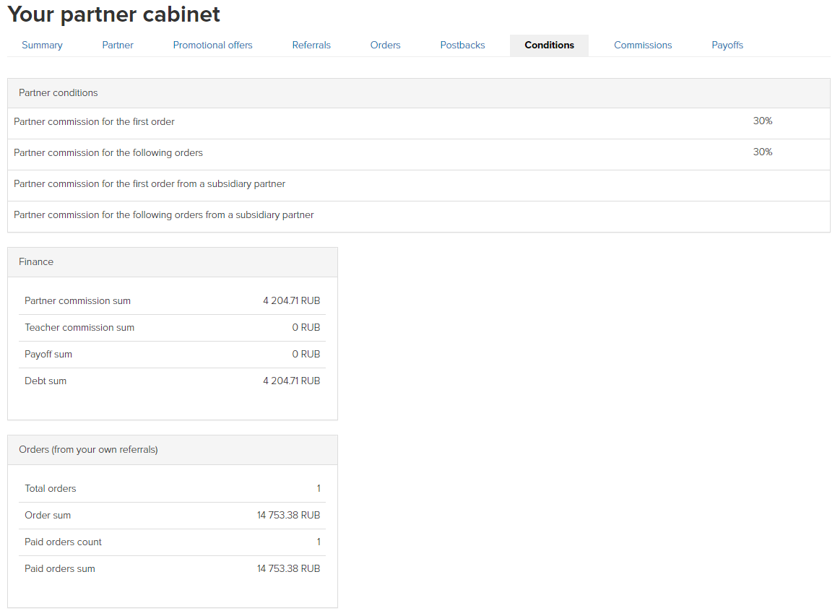Image resolution: width=840 pixels, height=616 pixels.
Task: Open the Commissions tab
Action: (x=642, y=45)
